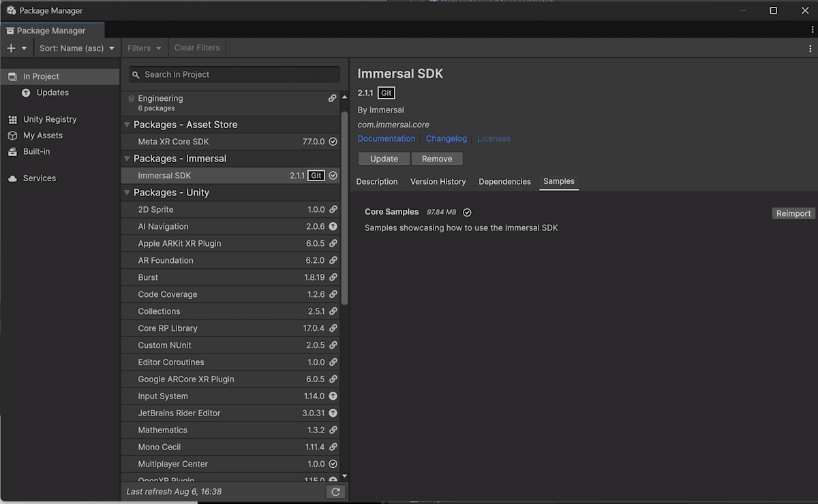Click the plus add package icon
This screenshot has height=504, width=818.
11,48
